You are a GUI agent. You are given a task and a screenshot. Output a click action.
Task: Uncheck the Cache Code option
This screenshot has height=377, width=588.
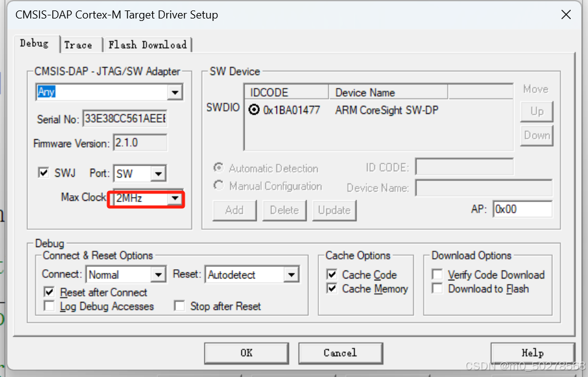click(x=331, y=274)
